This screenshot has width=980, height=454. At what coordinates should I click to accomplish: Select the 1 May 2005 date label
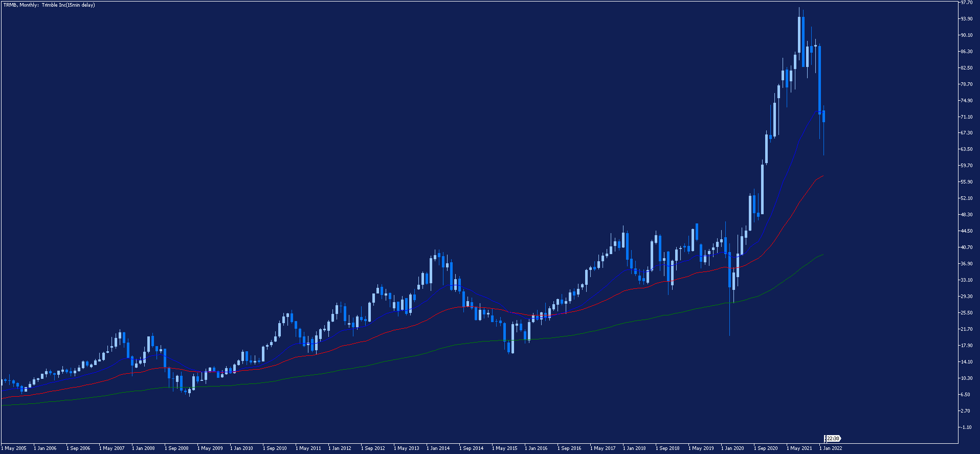click(14, 448)
